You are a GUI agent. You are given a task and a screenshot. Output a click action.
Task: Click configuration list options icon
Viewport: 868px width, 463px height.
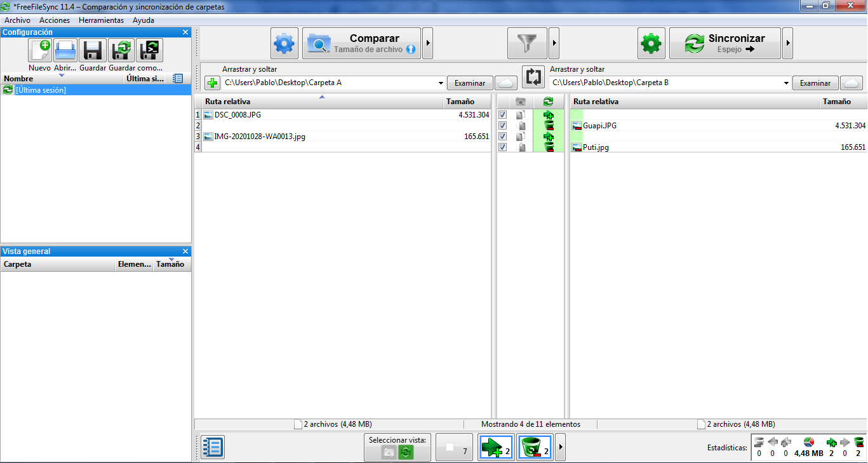[178, 79]
